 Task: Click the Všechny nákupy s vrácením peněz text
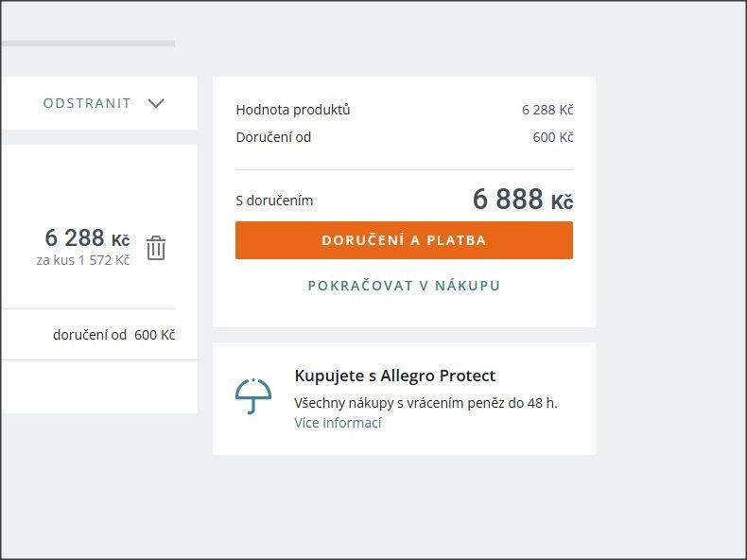[426, 403]
